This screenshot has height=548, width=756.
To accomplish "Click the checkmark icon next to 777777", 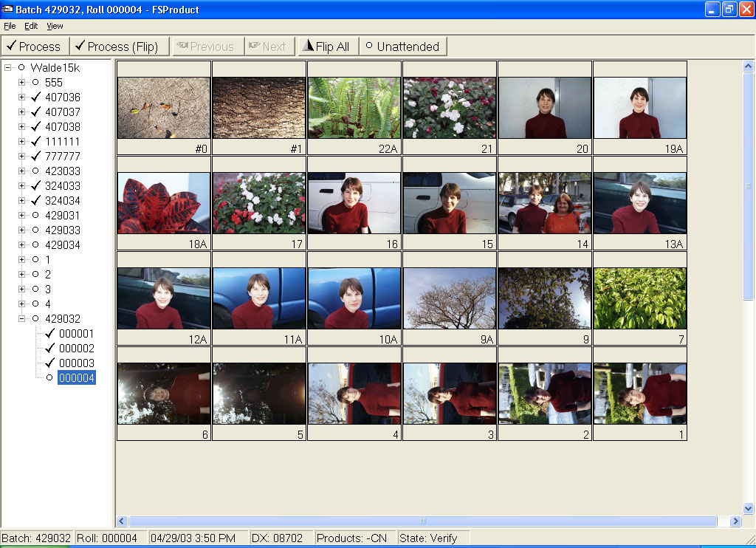I will (x=35, y=156).
